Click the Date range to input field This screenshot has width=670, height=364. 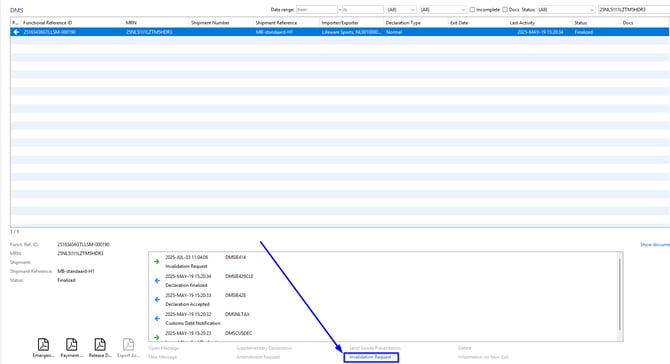click(x=362, y=9)
